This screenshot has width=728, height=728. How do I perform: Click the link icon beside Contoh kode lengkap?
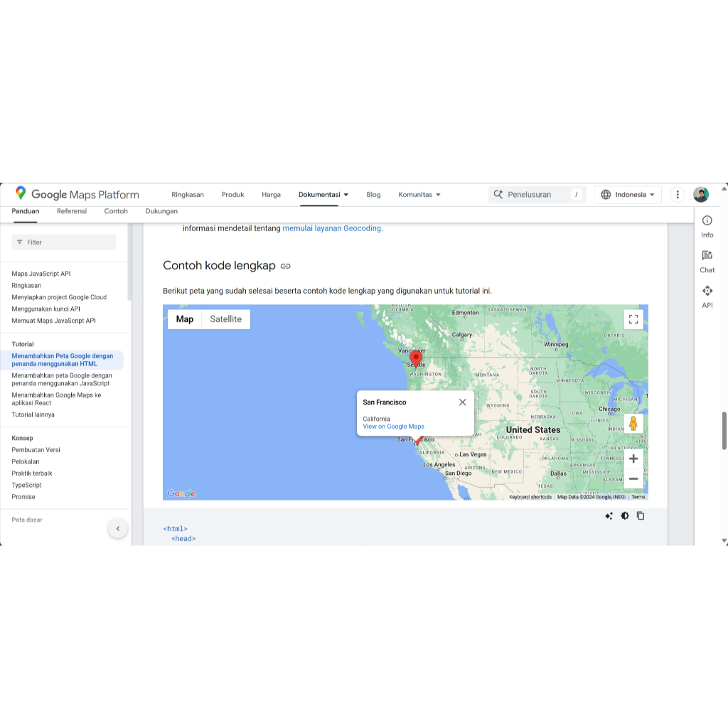[286, 266]
